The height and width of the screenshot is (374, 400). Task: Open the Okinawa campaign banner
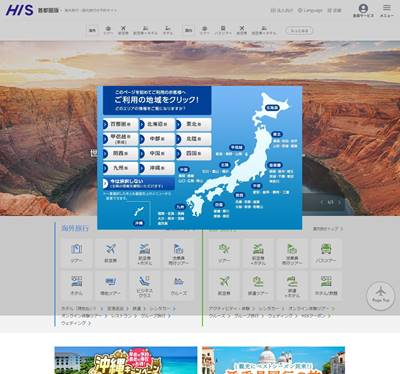tap(126, 360)
